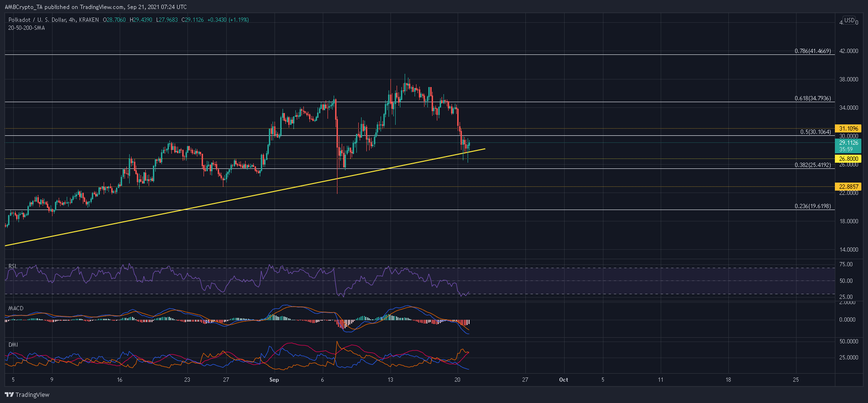
Task: Click the 18.0000 price axis tick
Action: click(x=849, y=221)
